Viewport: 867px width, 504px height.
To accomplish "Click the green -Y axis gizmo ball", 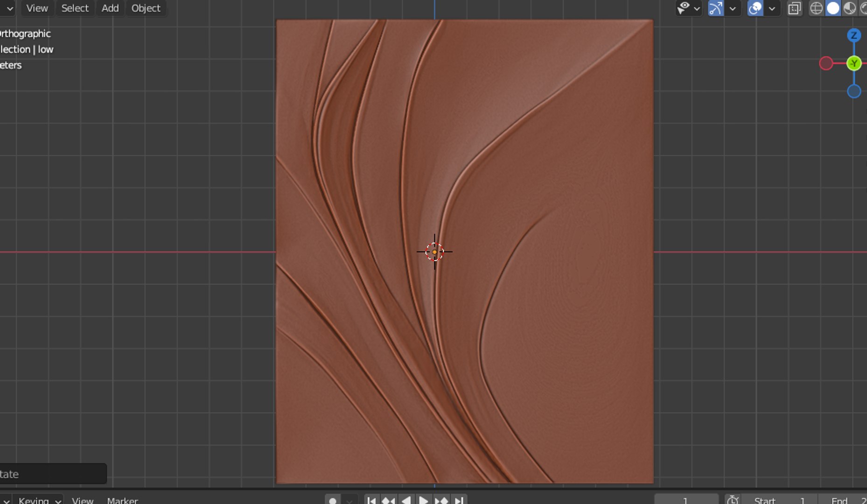I will point(854,63).
